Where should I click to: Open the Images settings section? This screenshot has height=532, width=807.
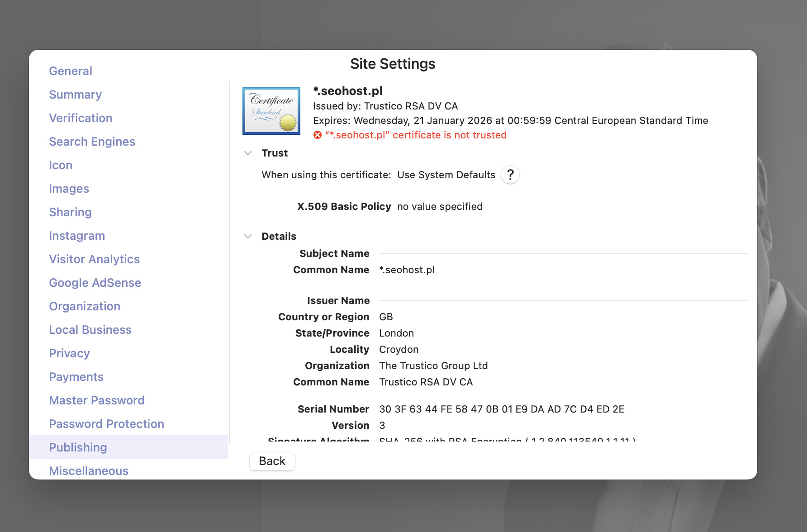(x=69, y=189)
